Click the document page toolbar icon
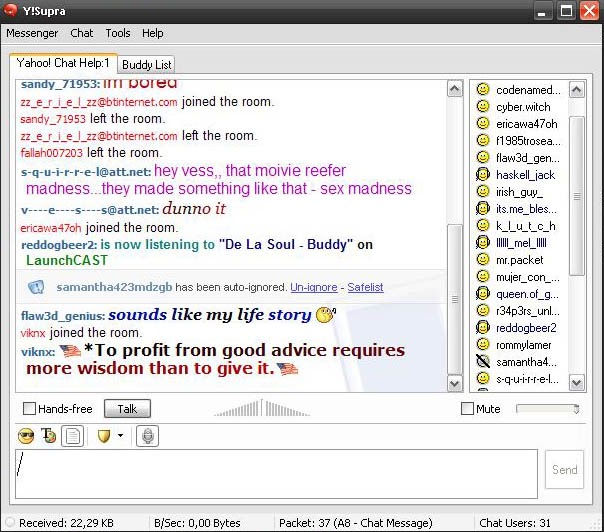Viewport: 604px width, 532px height. pos(72,436)
